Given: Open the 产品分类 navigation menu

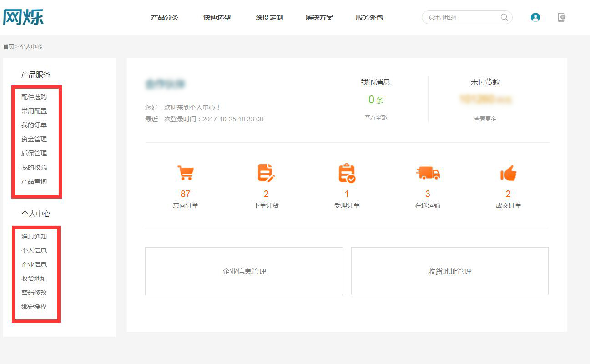Looking at the screenshot, I should pyautogui.click(x=165, y=17).
